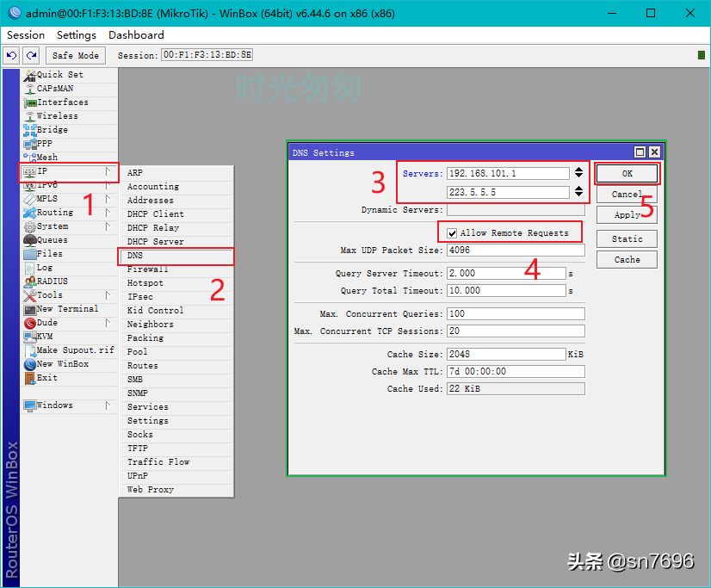Open the PPP icon
Viewport: 711px width, 588px height.
click(30, 144)
